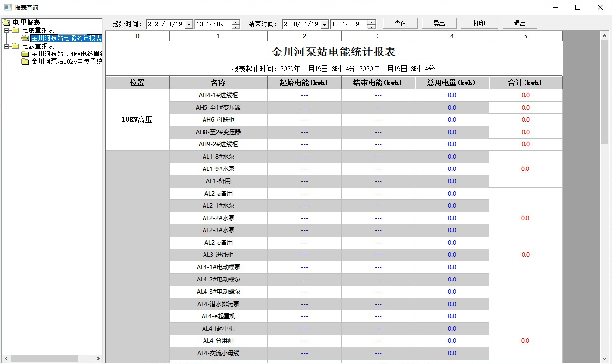Screen dimensions: 612x364
Task: Select 金川河泵站电能统计报表 in the tree
Action: (x=66, y=38)
